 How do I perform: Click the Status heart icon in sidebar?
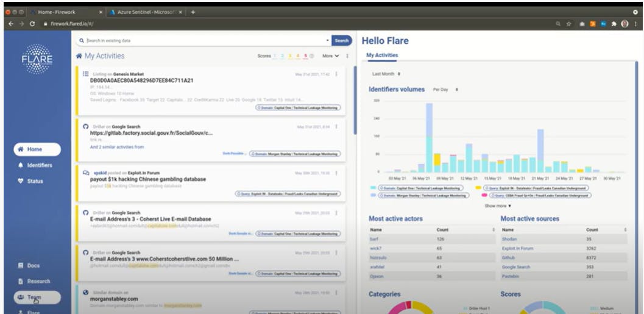point(21,181)
